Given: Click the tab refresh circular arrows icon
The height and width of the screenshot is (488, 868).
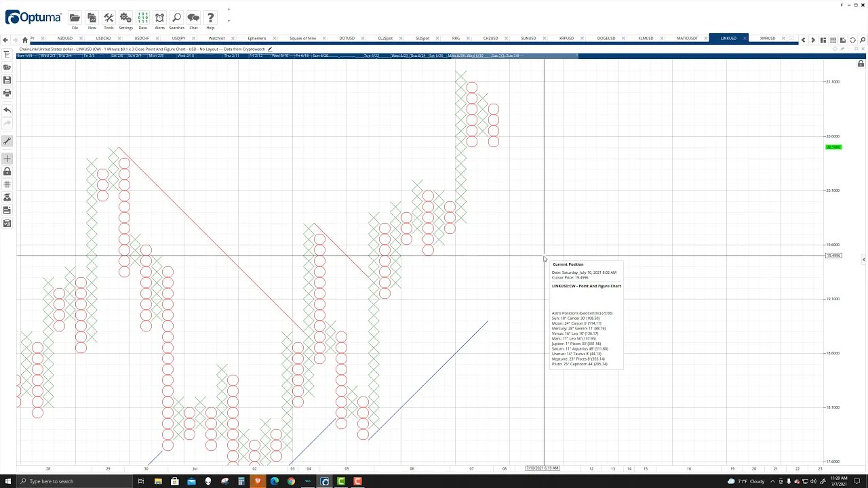Looking at the screenshot, I should pyautogui.click(x=852, y=40).
